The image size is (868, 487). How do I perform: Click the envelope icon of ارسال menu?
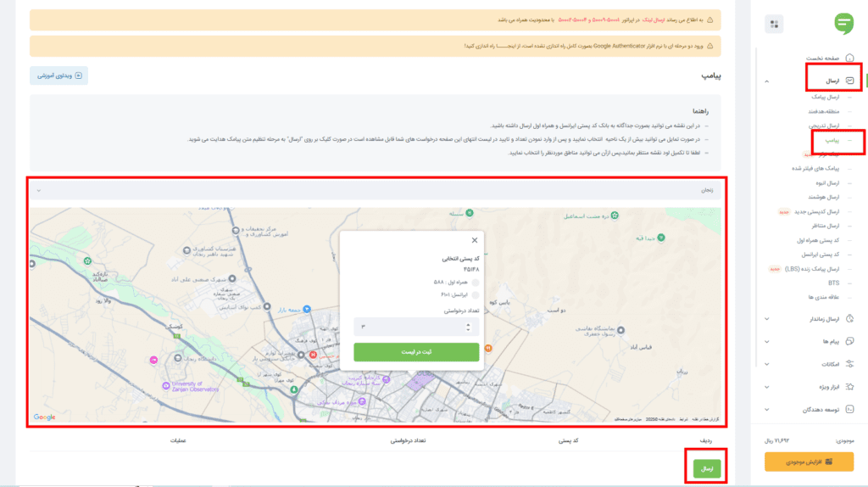click(x=849, y=81)
